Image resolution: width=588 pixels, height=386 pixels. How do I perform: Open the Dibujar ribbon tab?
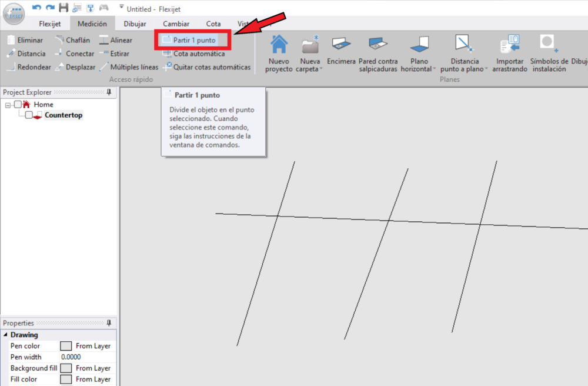click(x=135, y=24)
